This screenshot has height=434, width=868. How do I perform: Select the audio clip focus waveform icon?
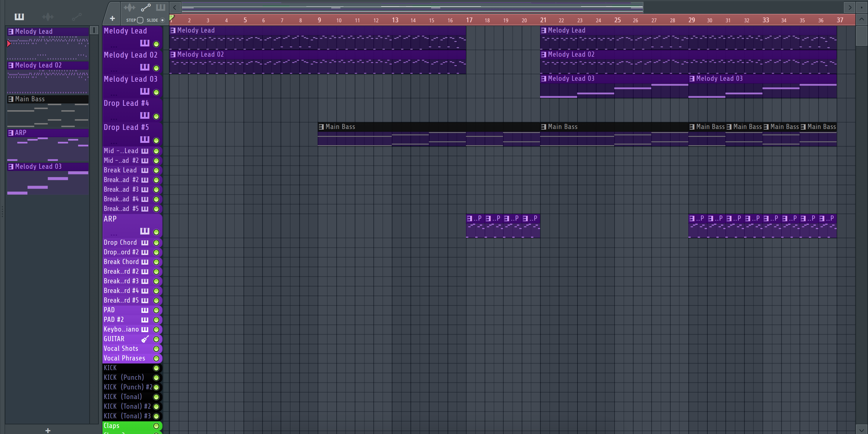(x=129, y=8)
